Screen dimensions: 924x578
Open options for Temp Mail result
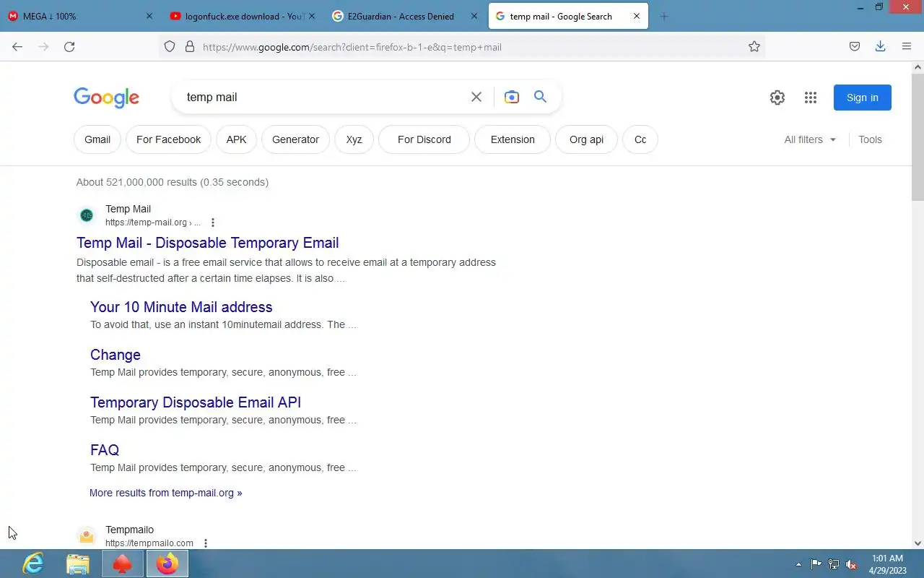[x=212, y=223]
